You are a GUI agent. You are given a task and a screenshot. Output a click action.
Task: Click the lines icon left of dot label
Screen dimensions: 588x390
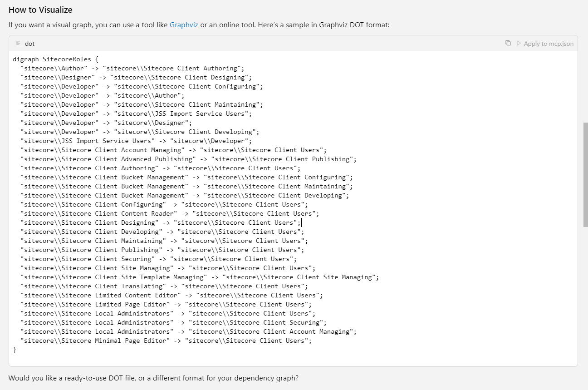(x=18, y=43)
